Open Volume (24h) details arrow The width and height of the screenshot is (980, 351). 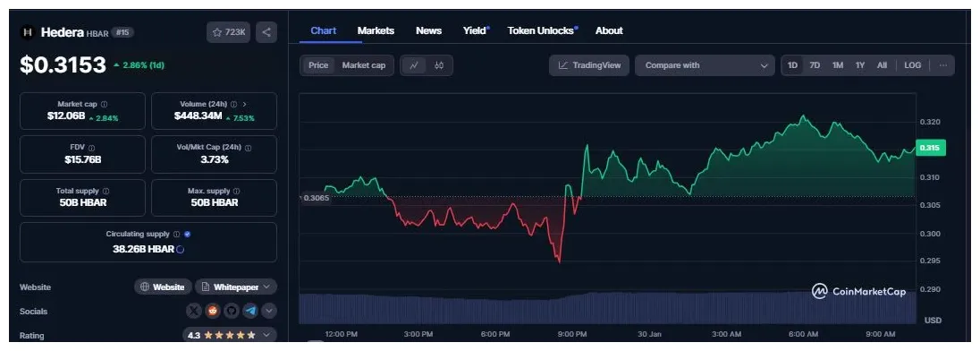(244, 105)
